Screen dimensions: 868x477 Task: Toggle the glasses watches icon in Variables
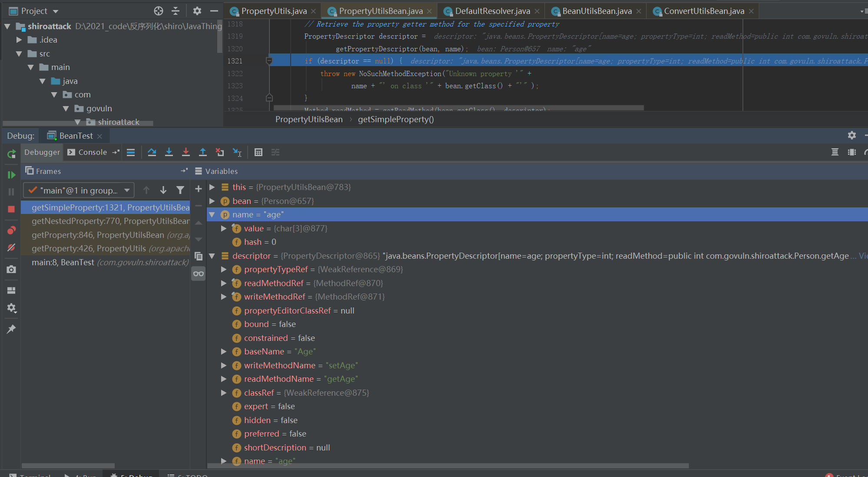point(199,274)
